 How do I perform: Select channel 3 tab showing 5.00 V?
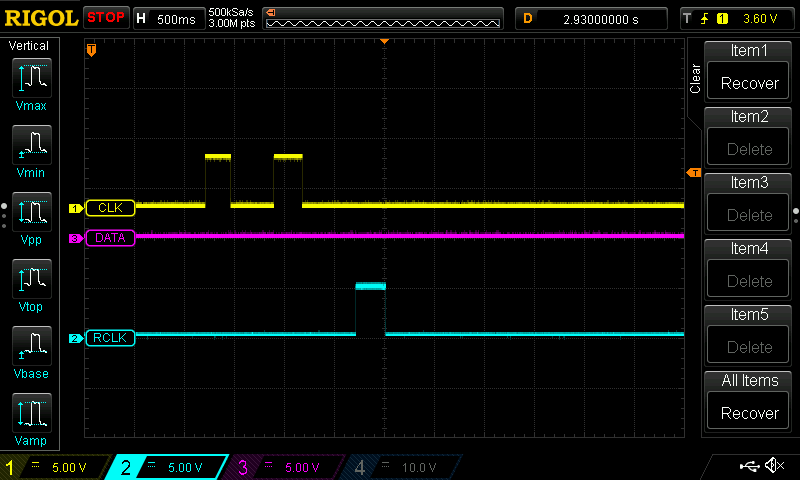pyautogui.click(x=285, y=467)
